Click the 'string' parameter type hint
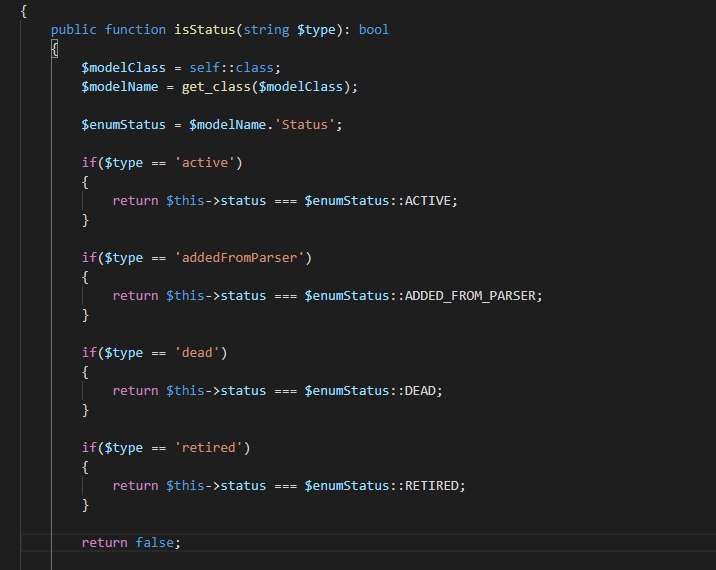716x570 pixels. (266, 30)
